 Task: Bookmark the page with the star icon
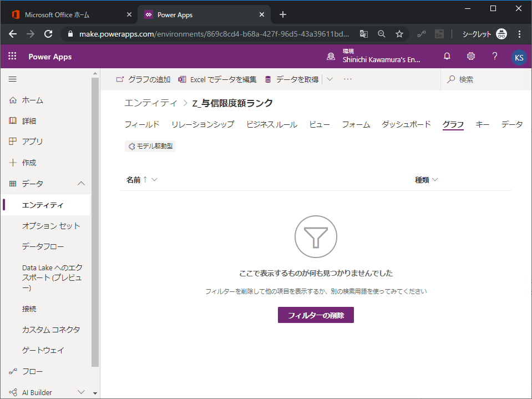(x=399, y=34)
